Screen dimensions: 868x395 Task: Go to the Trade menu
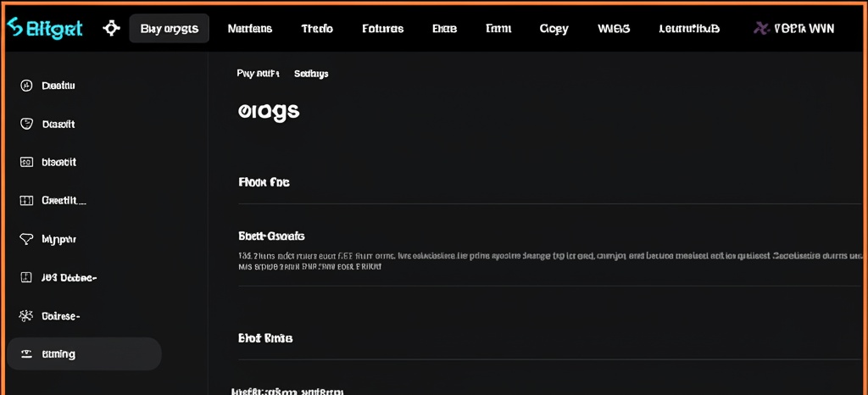pos(317,29)
